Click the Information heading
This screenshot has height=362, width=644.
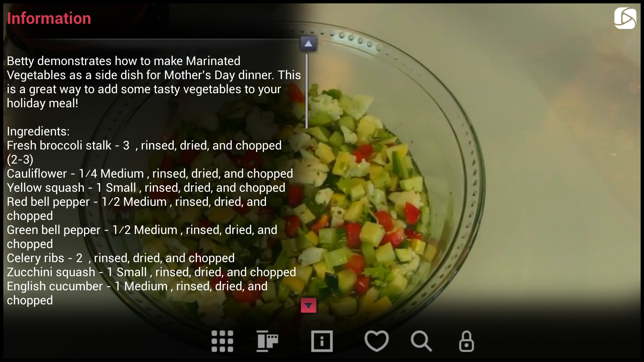49,18
